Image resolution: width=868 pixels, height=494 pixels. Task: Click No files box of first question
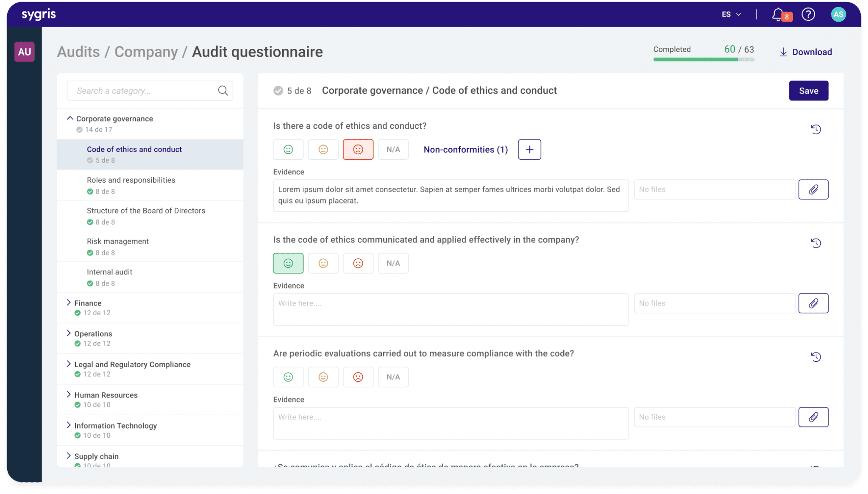point(715,189)
